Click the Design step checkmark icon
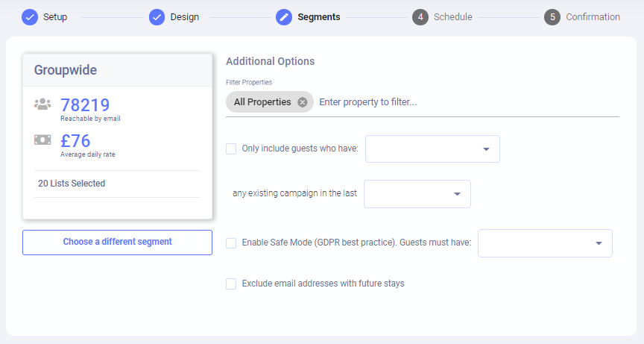The width and height of the screenshot is (644, 344). (x=157, y=17)
